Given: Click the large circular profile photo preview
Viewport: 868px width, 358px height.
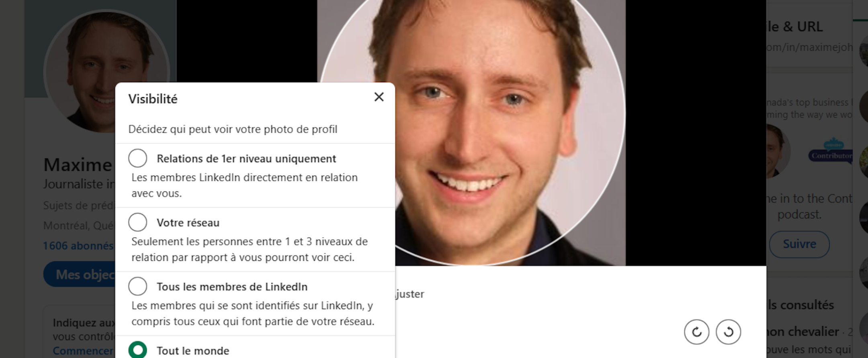Looking at the screenshot, I should [x=472, y=120].
